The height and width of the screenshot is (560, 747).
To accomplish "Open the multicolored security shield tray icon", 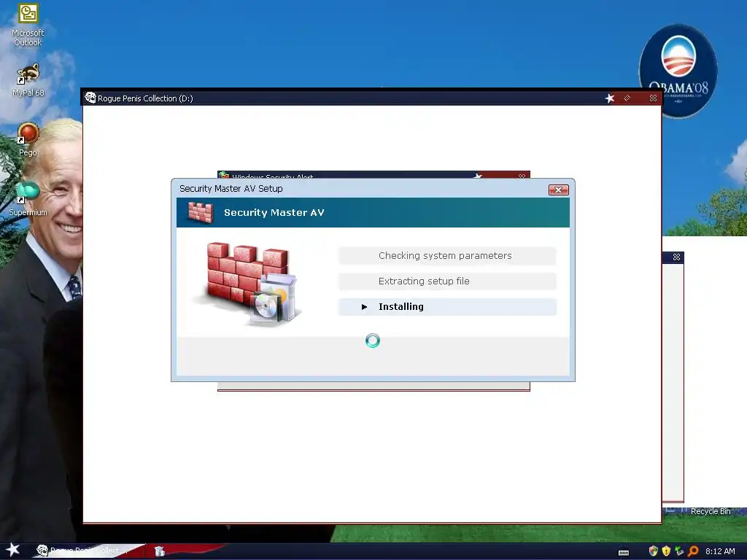I will click(x=653, y=551).
